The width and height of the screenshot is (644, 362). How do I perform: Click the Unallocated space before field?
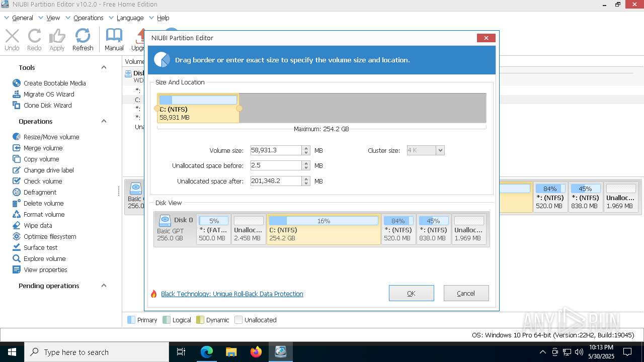(276, 165)
